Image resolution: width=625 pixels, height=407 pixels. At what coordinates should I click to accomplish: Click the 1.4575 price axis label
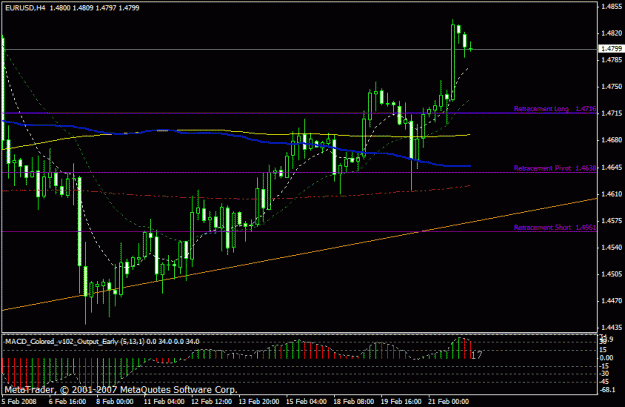pos(611,221)
